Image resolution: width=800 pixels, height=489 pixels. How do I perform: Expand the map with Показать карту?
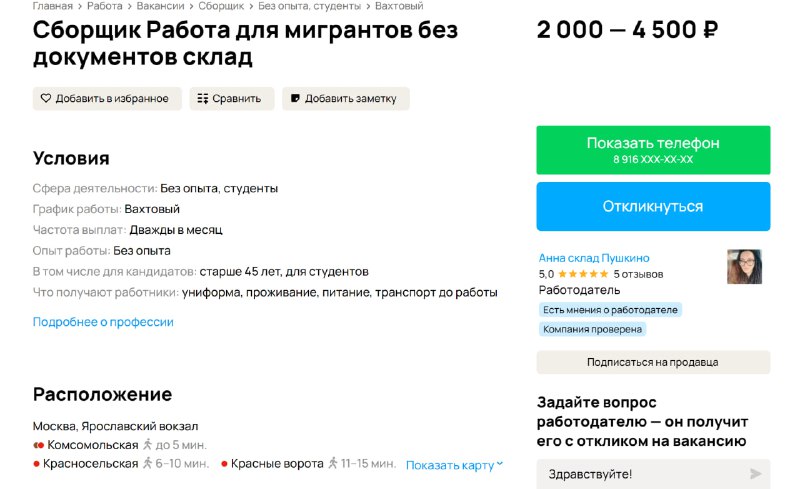pos(454,465)
